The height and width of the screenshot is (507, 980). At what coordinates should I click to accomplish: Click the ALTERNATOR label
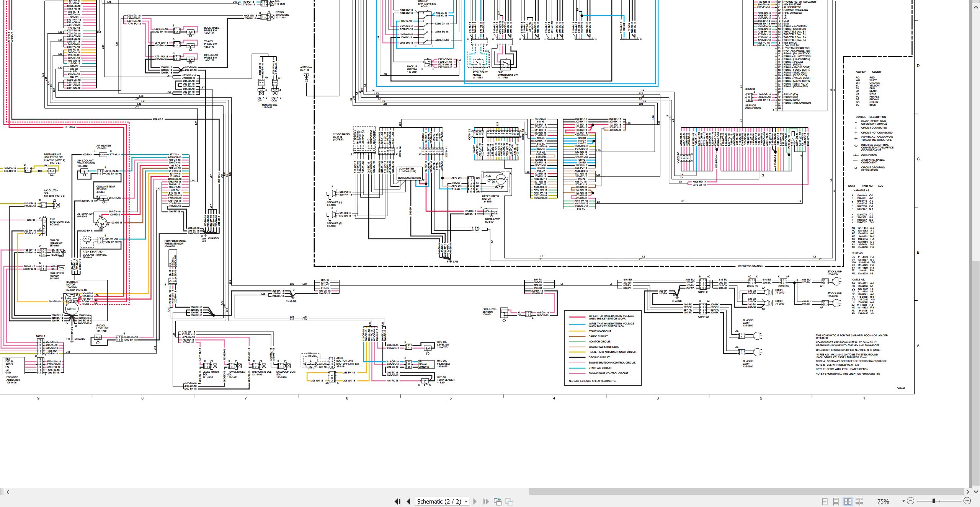click(85, 214)
